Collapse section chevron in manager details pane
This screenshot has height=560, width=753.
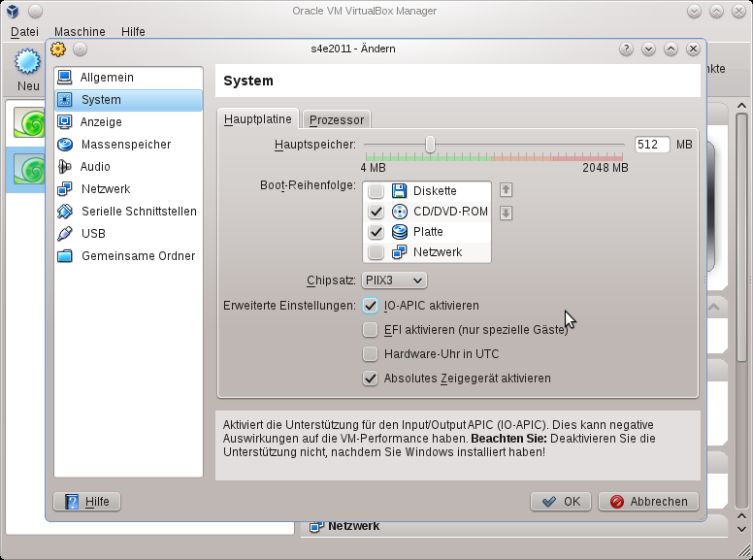coord(713,307)
